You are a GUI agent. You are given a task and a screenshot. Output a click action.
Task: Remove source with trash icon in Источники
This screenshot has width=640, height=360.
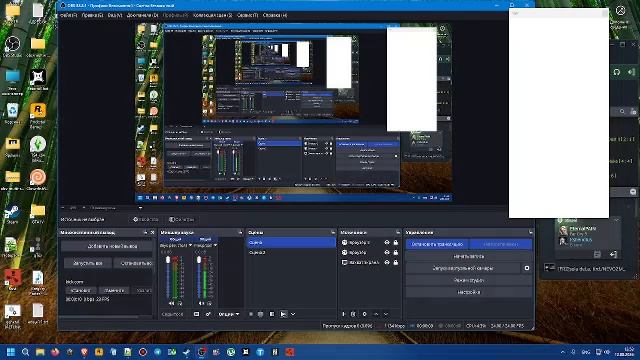pyautogui.click(x=353, y=314)
